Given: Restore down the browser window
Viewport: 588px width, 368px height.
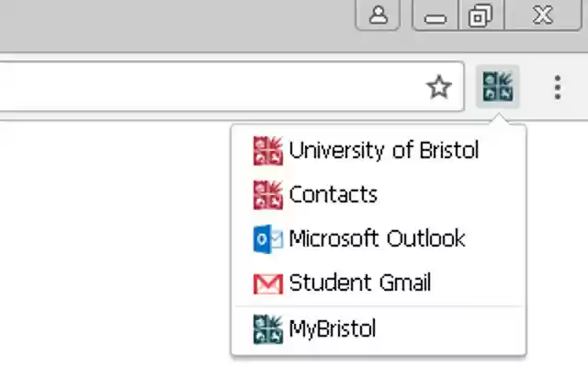Looking at the screenshot, I should 479,16.
